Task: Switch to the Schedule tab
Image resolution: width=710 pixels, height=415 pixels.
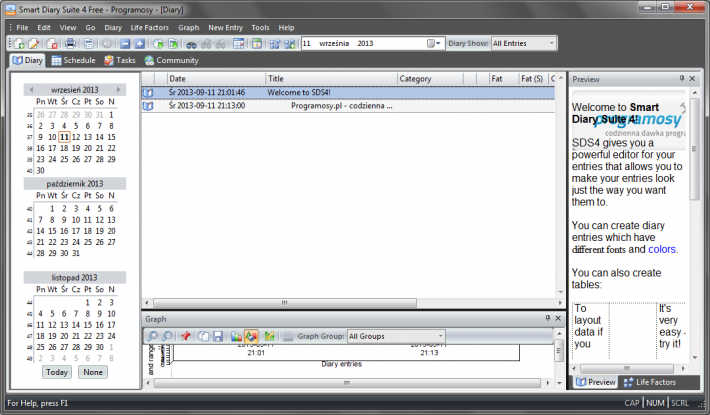Action: tap(73, 60)
